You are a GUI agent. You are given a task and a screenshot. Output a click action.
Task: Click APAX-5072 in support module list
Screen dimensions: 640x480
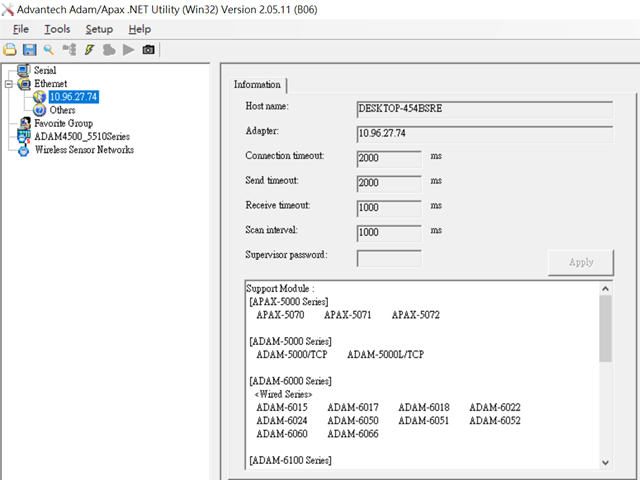(x=416, y=315)
